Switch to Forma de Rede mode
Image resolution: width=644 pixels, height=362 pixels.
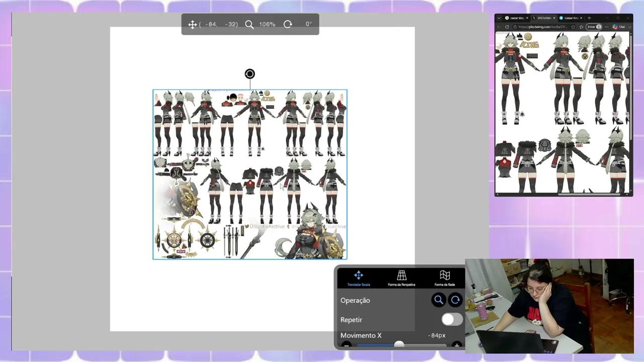[445, 278]
